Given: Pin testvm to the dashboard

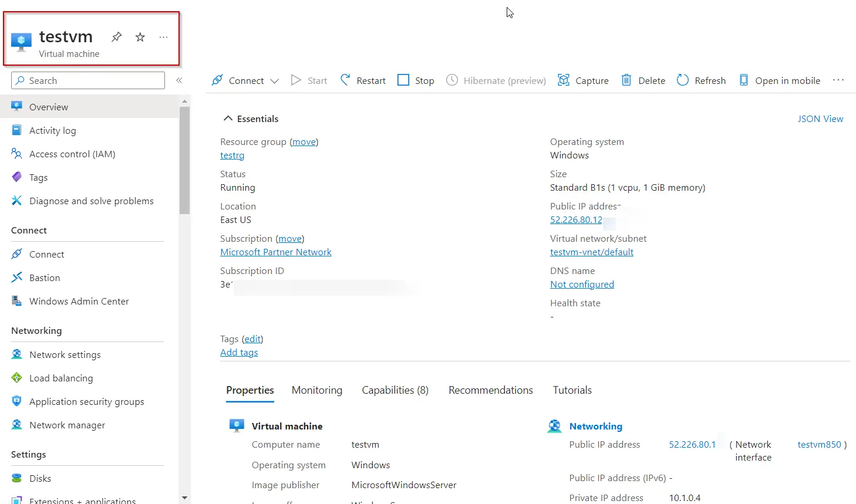Looking at the screenshot, I should coord(116,36).
